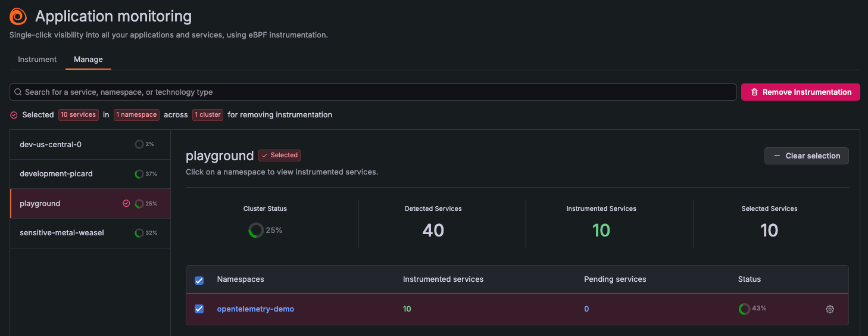Toggle the select-all namespaces header checkbox

pos(199,280)
